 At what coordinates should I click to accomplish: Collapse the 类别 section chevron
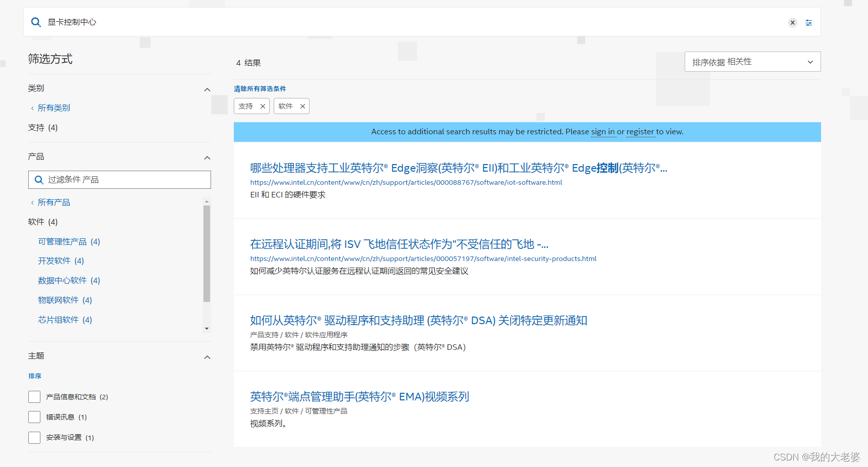[207, 89]
